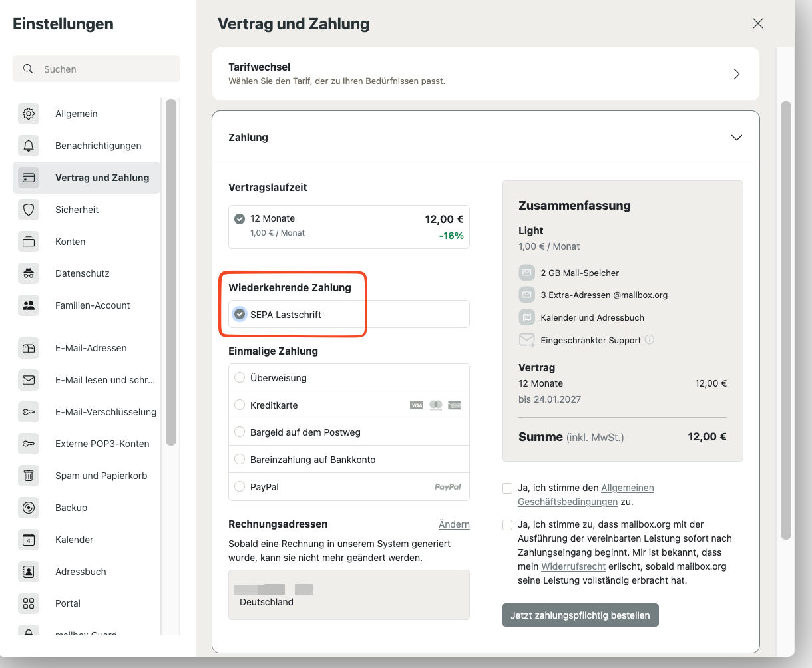812x668 pixels.
Task: Select the 12 Monate contract term option
Action: pos(240,218)
